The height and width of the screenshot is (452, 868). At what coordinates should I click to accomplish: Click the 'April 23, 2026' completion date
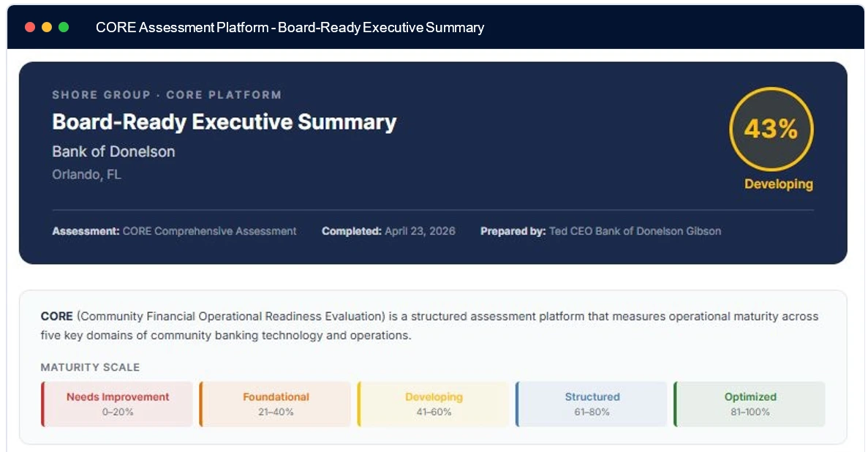[x=420, y=231]
